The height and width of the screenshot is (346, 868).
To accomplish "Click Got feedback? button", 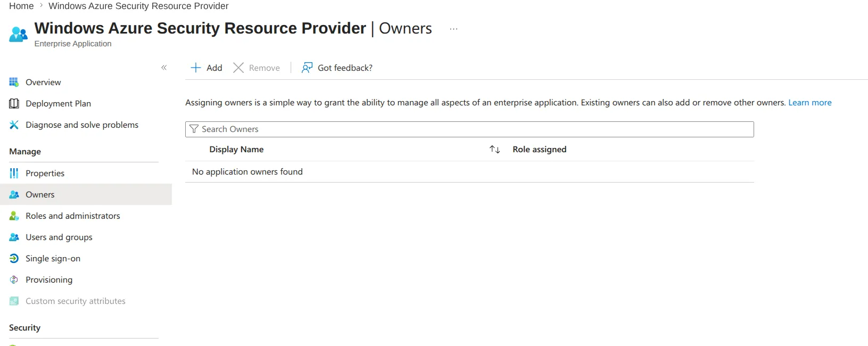I will [x=337, y=68].
